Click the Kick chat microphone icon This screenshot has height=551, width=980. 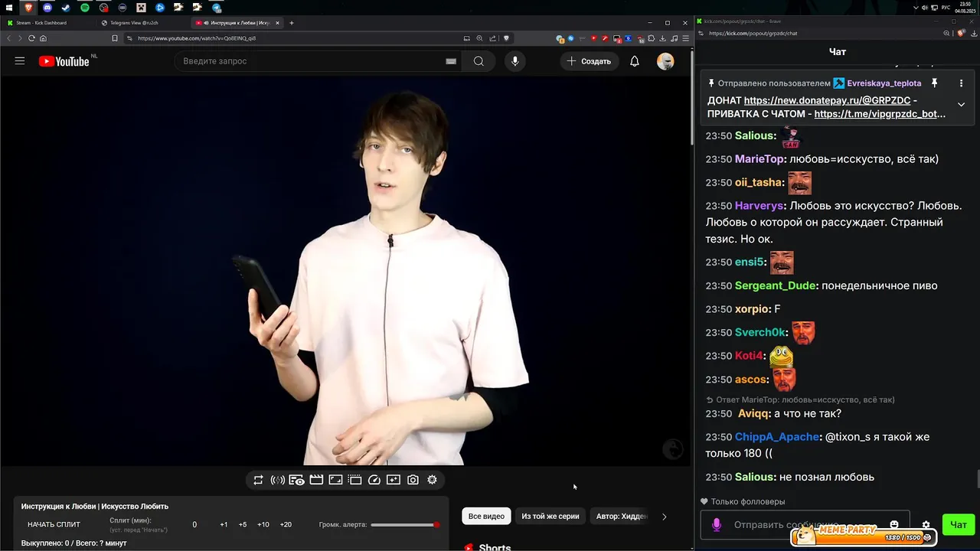pyautogui.click(x=717, y=525)
